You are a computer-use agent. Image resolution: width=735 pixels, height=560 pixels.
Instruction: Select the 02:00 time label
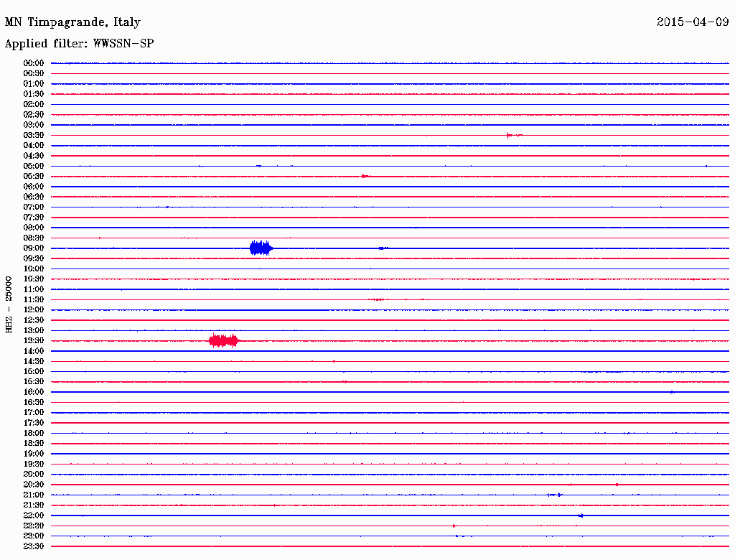tap(33, 104)
